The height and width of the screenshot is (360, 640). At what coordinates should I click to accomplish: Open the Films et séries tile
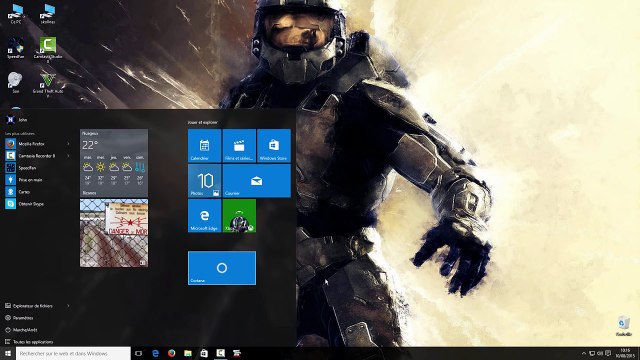(240, 146)
